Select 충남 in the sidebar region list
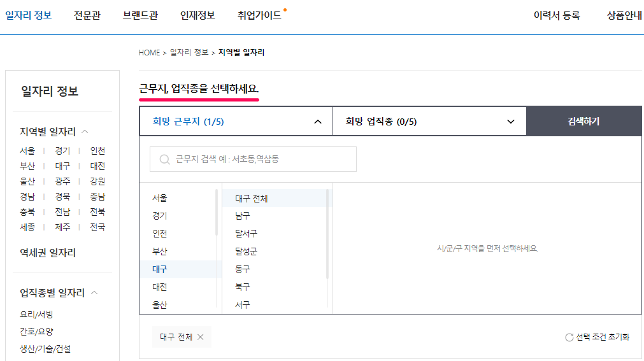Image resolution: width=644 pixels, height=361 pixels. [97, 196]
